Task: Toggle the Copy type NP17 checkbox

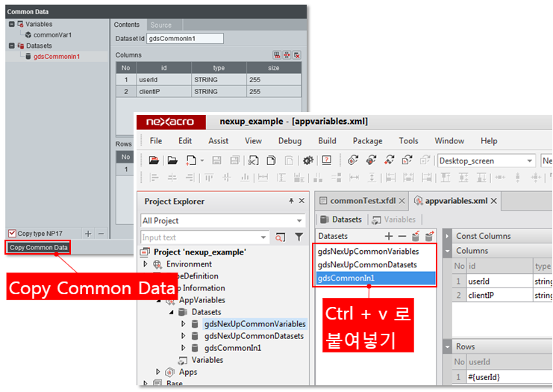Action: point(12,233)
